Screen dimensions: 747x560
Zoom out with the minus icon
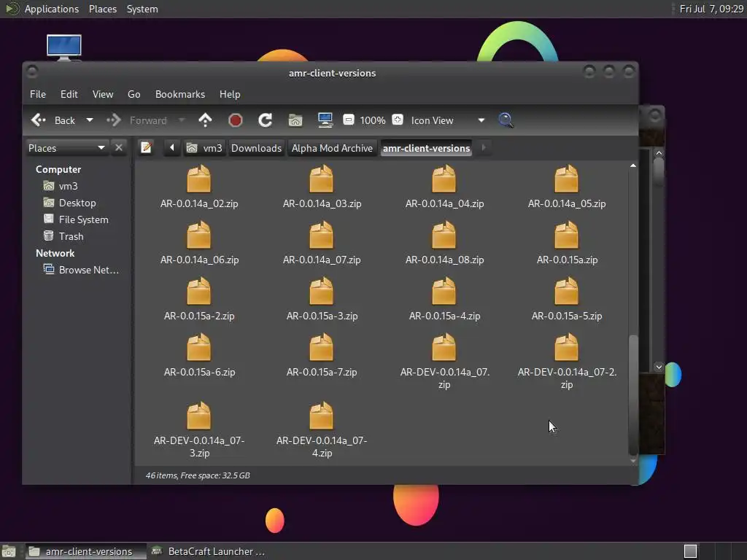[349, 120]
